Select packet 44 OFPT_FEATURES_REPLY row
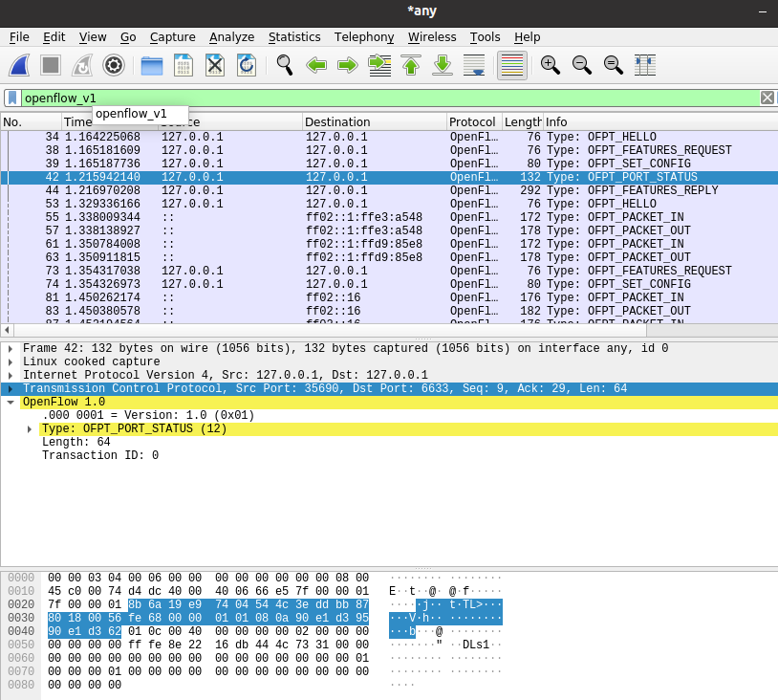Viewport: 778px width, 700px height. pyautogui.click(x=382, y=190)
